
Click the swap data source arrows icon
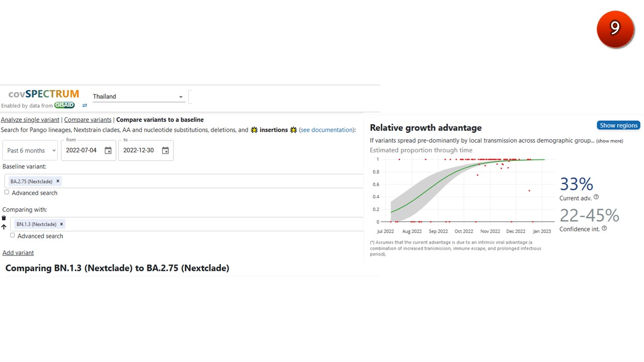[x=85, y=106]
